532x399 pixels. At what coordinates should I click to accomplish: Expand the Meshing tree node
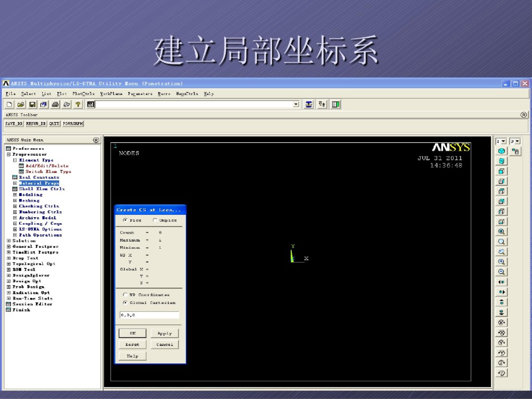(x=15, y=201)
